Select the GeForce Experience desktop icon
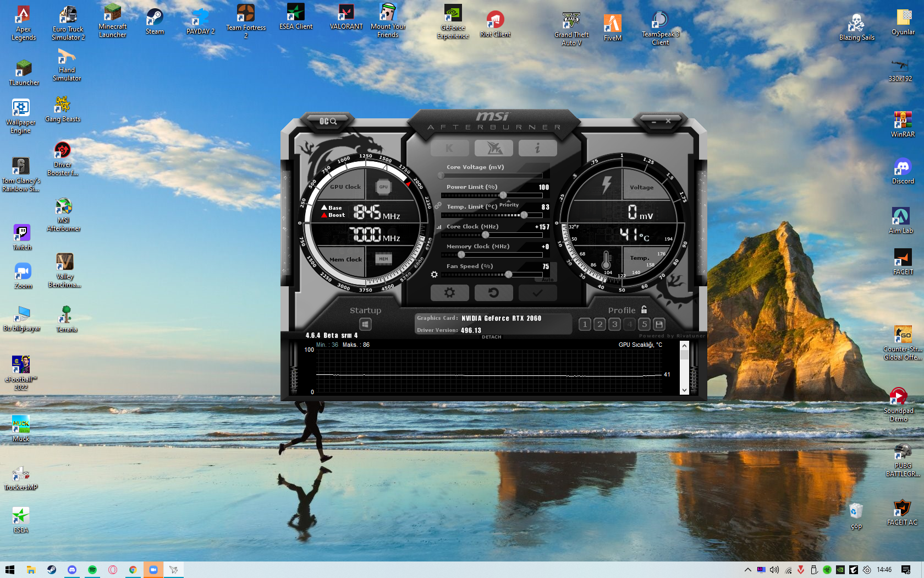 click(453, 22)
